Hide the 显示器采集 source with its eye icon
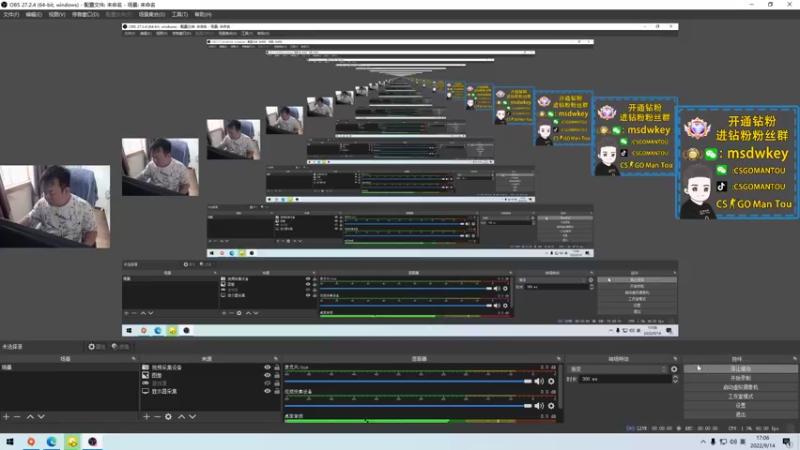Image resolution: width=800 pixels, height=450 pixels. tap(267, 391)
